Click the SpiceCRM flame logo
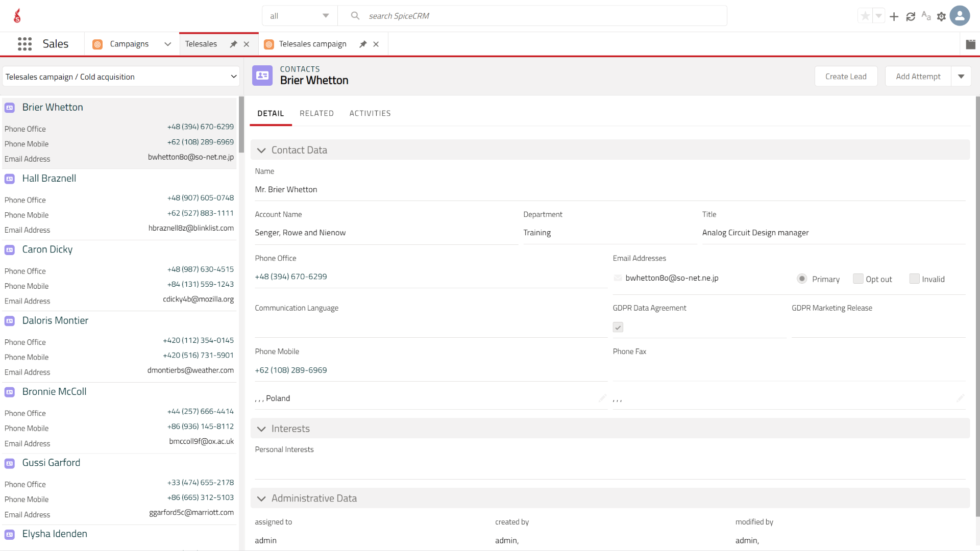The height and width of the screenshot is (551, 980). point(17,16)
